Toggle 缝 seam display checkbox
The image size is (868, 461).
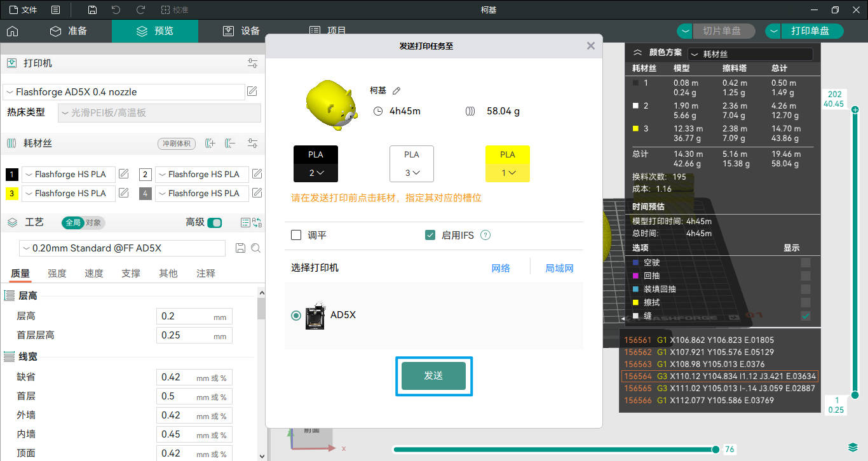click(806, 316)
